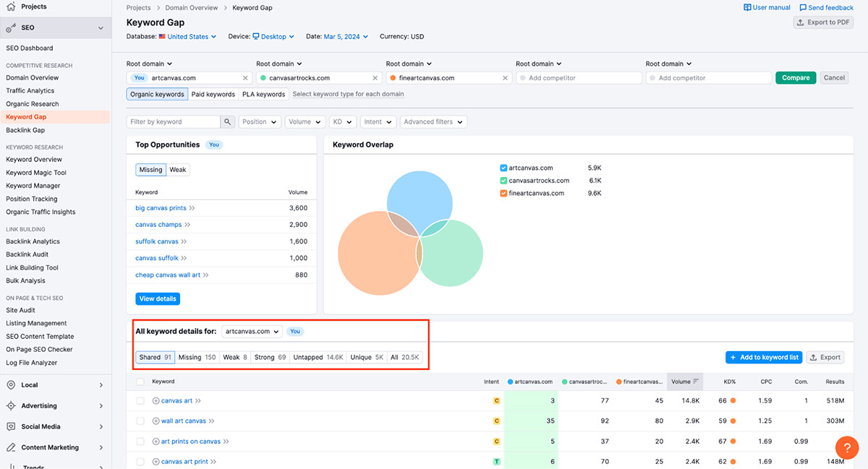This screenshot has height=469, width=868.
Task: Click the Desktop device icon in the header
Action: (x=258, y=36)
